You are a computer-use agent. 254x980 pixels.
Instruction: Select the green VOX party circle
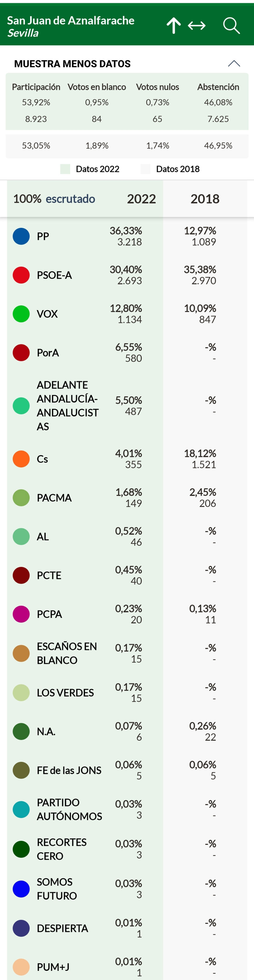[x=21, y=314]
